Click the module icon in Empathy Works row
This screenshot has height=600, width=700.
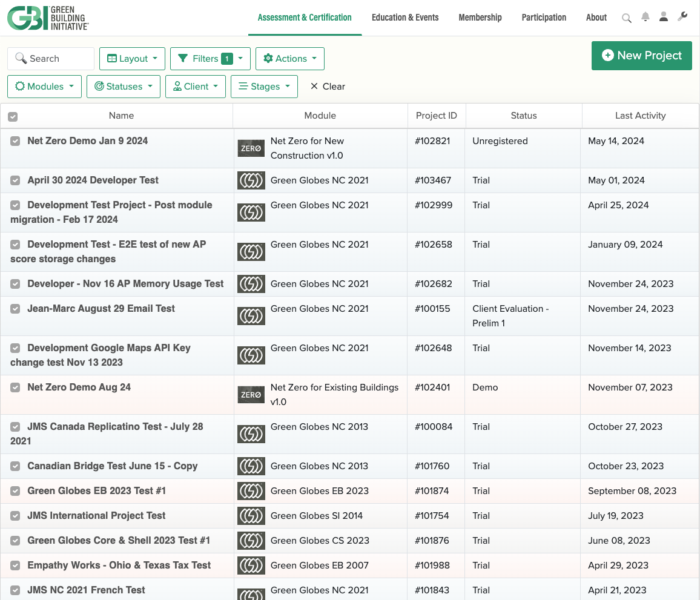click(x=251, y=565)
